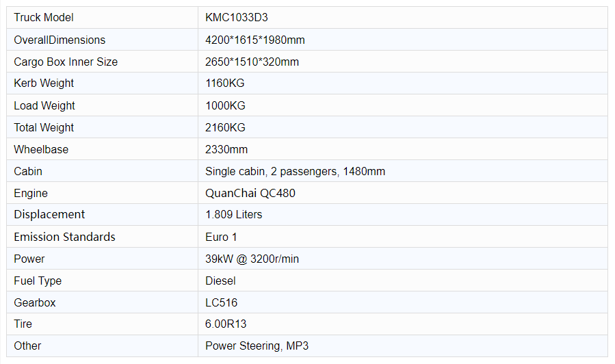Select the Euro 1 emission value

(221, 237)
